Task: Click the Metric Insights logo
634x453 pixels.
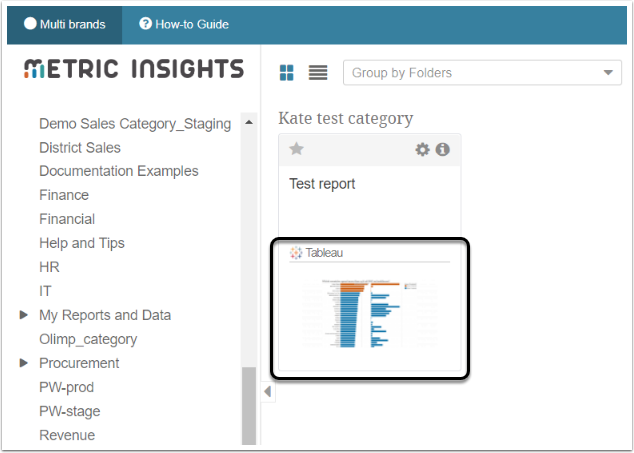Action: click(133, 69)
